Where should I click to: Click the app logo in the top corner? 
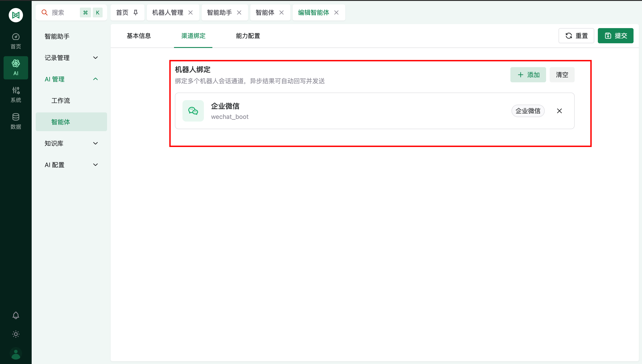(x=16, y=15)
